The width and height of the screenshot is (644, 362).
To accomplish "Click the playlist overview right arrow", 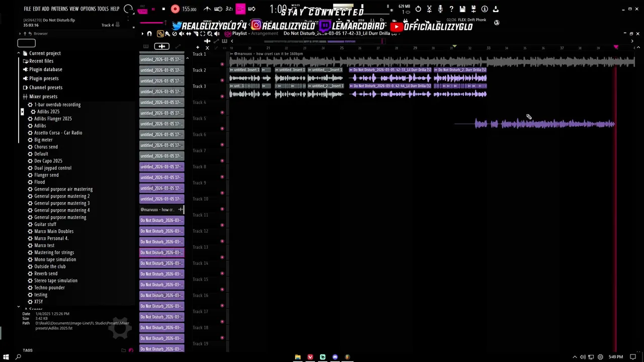I will point(632,41).
